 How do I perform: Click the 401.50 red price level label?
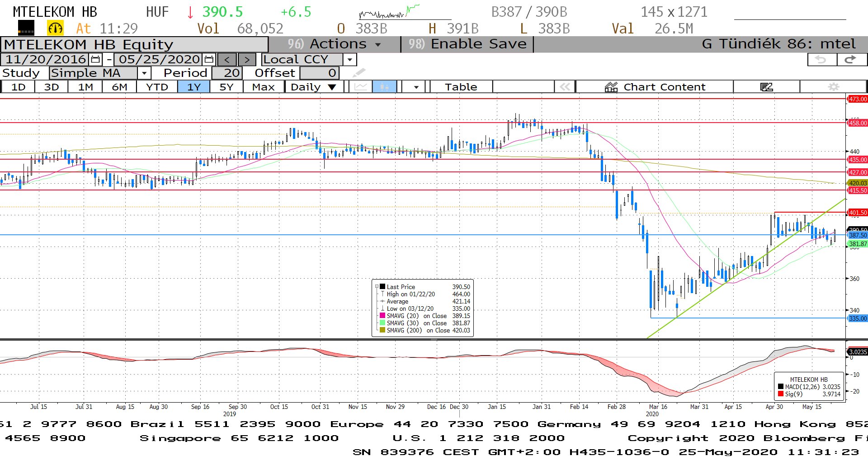pos(857,213)
